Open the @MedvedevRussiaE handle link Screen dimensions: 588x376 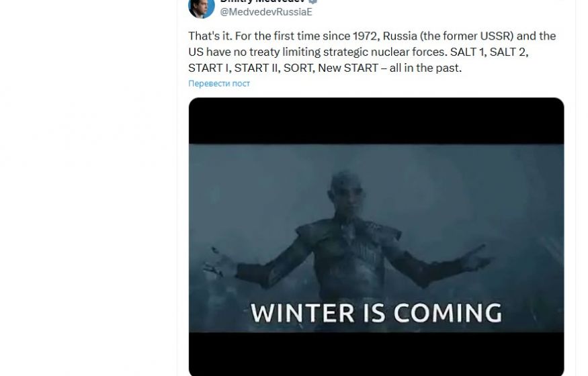click(266, 12)
